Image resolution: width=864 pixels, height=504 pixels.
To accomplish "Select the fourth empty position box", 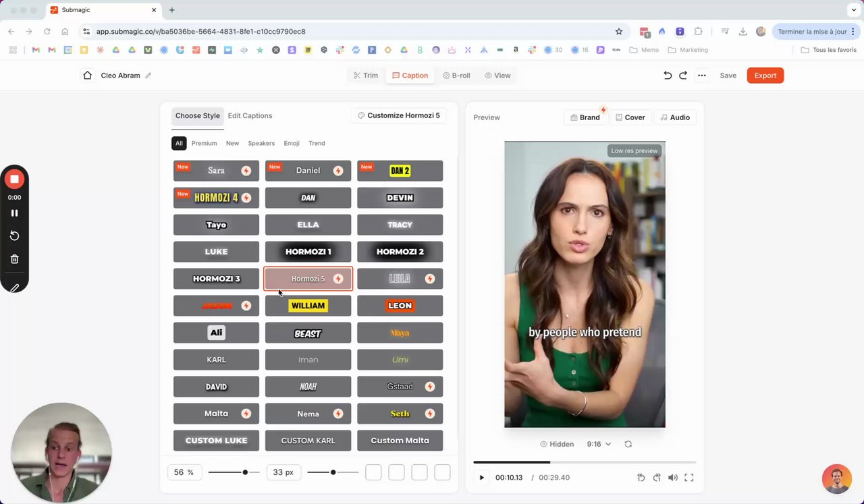I will tap(442, 472).
